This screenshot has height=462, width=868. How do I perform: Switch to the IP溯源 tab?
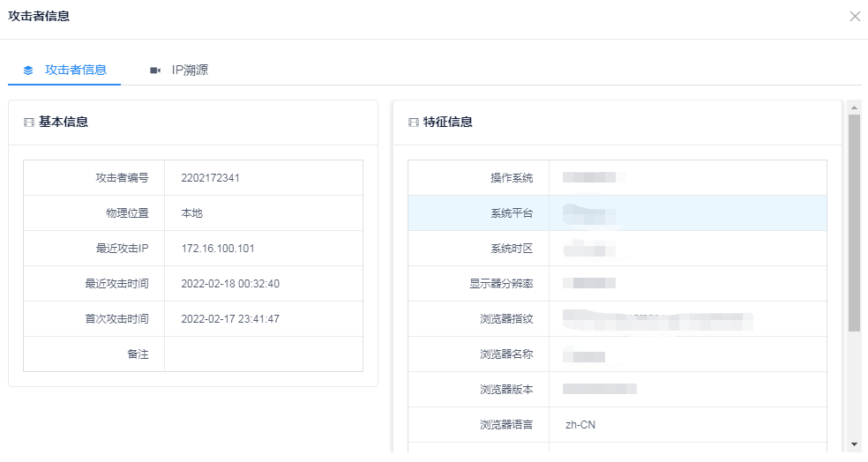click(190, 71)
